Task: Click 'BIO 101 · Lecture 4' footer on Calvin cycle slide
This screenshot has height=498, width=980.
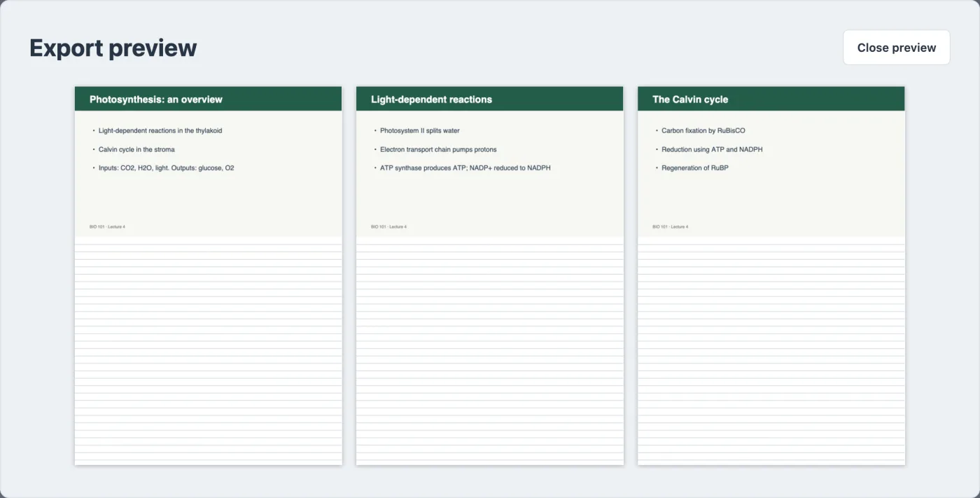Action: pyautogui.click(x=670, y=227)
